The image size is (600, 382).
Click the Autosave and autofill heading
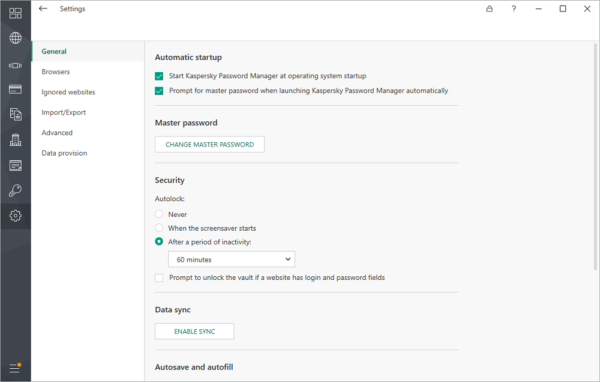click(x=194, y=367)
